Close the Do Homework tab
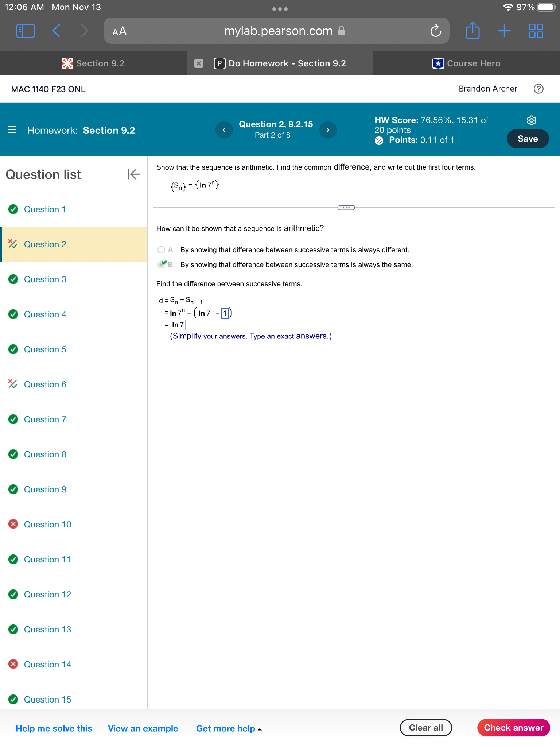Image resolution: width=560 pixels, height=747 pixels. [x=199, y=63]
